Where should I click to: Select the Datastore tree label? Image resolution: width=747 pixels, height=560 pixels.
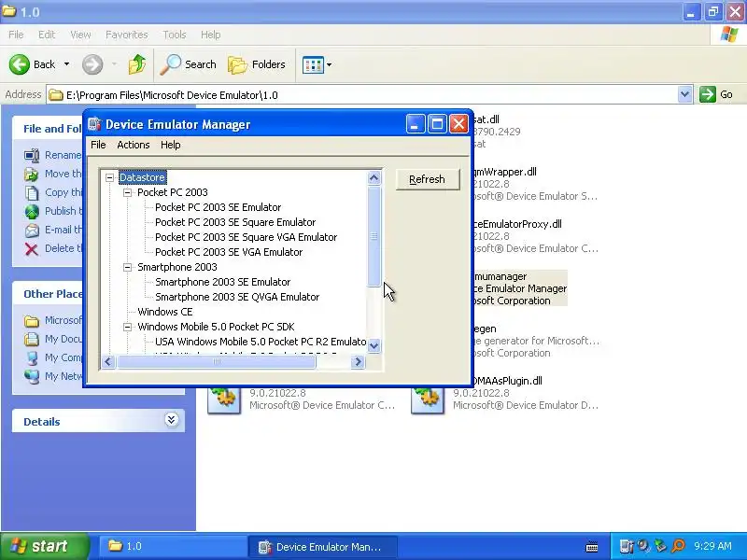pos(143,177)
